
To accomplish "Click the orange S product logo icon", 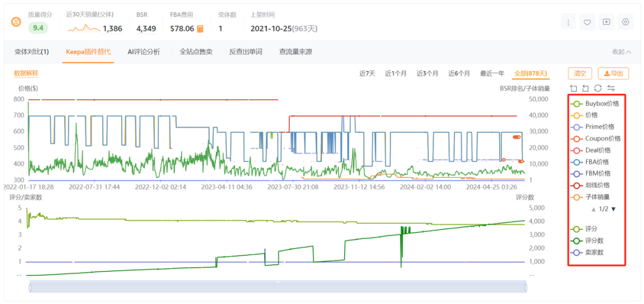I will [16, 22].
